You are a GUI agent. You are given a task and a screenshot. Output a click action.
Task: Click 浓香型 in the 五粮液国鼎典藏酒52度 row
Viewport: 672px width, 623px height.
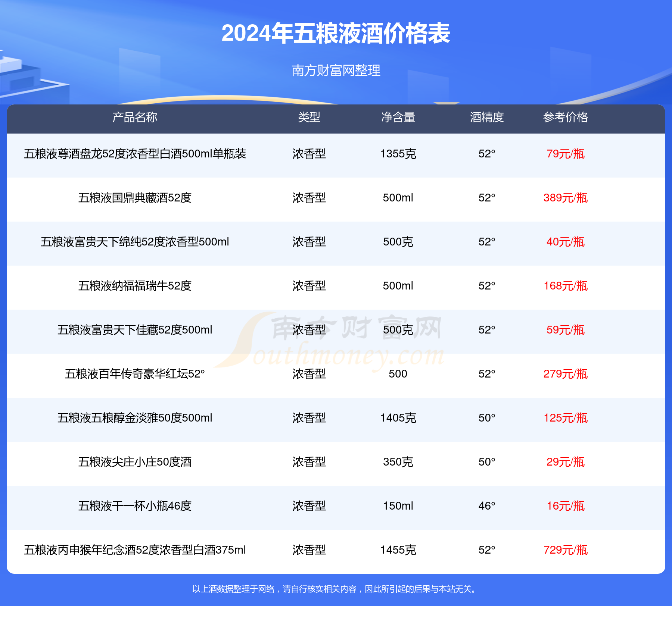(309, 198)
